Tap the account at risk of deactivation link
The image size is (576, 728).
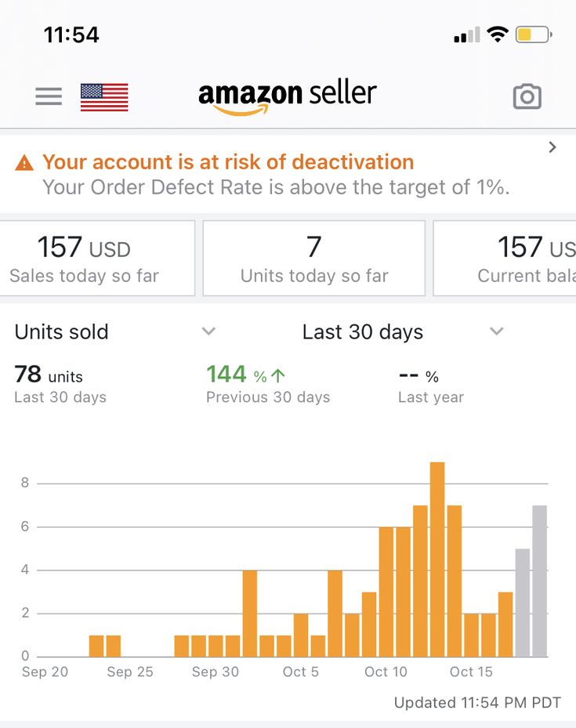228,162
